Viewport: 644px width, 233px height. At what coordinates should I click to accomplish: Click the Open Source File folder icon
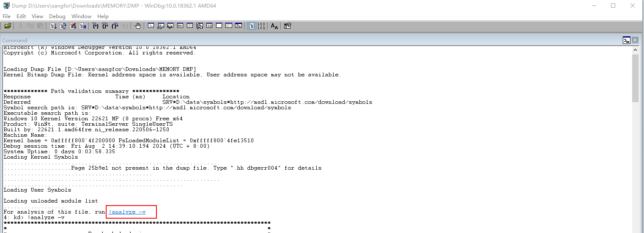click(x=8, y=26)
